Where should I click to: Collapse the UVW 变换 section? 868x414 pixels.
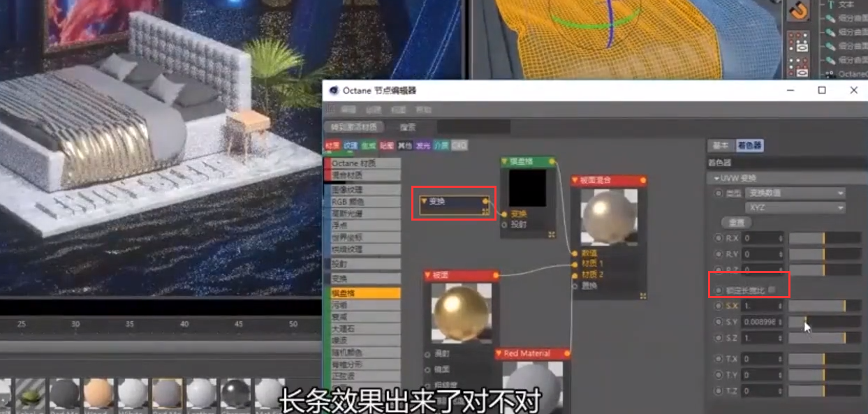point(716,178)
